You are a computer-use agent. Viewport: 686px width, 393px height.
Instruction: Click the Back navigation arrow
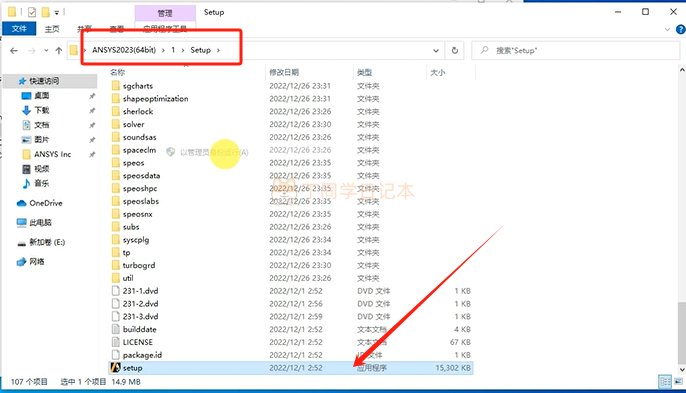pyautogui.click(x=14, y=51)
